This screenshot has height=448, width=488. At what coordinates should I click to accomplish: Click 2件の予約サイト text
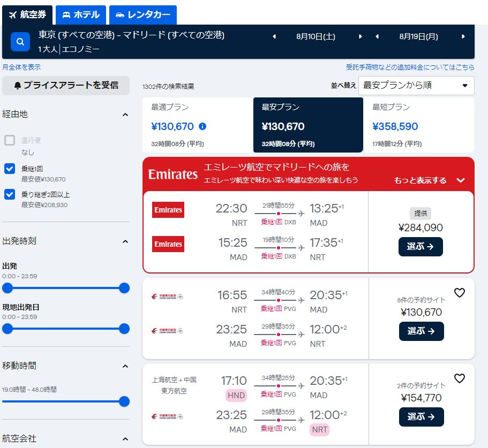(x=421, y=386)
